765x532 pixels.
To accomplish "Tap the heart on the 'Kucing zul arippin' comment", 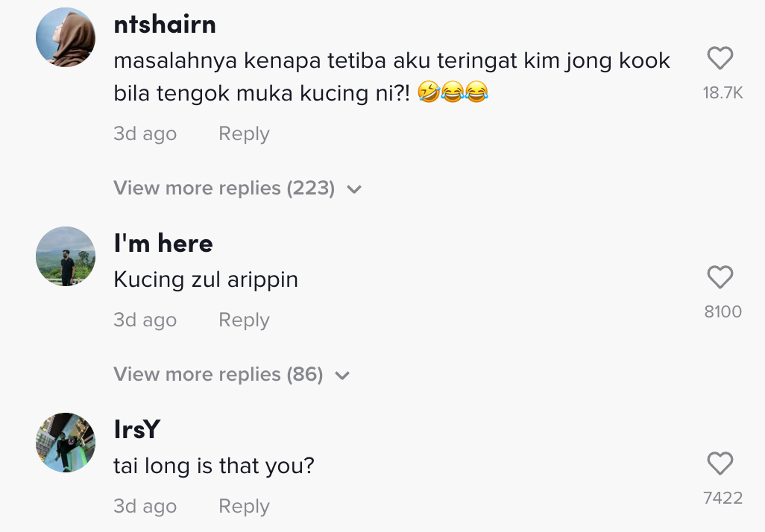I will coord(720,277).
